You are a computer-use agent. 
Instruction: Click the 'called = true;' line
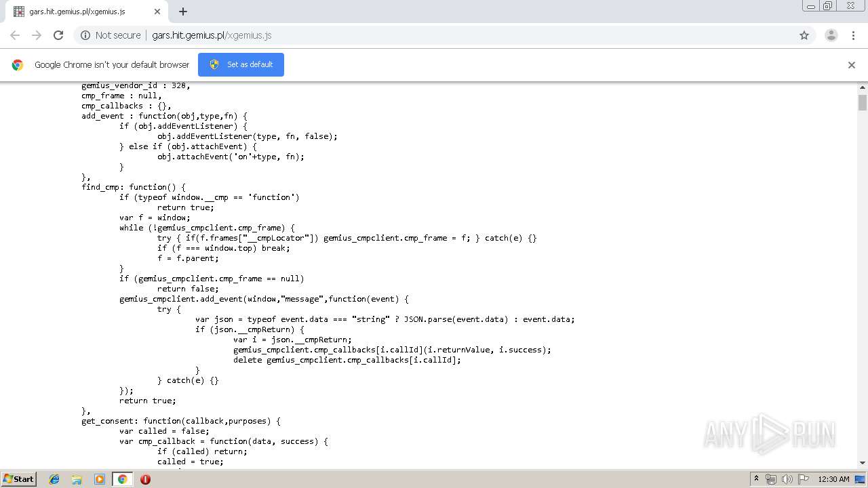click(x=190, y=462)
